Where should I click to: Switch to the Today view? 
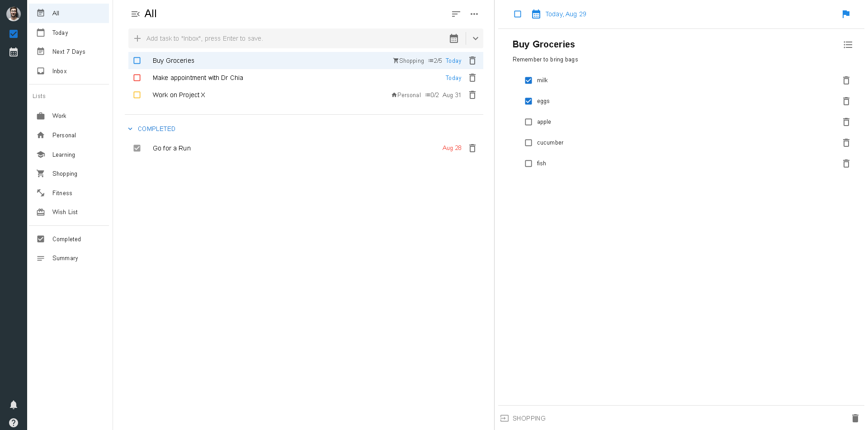59,33
